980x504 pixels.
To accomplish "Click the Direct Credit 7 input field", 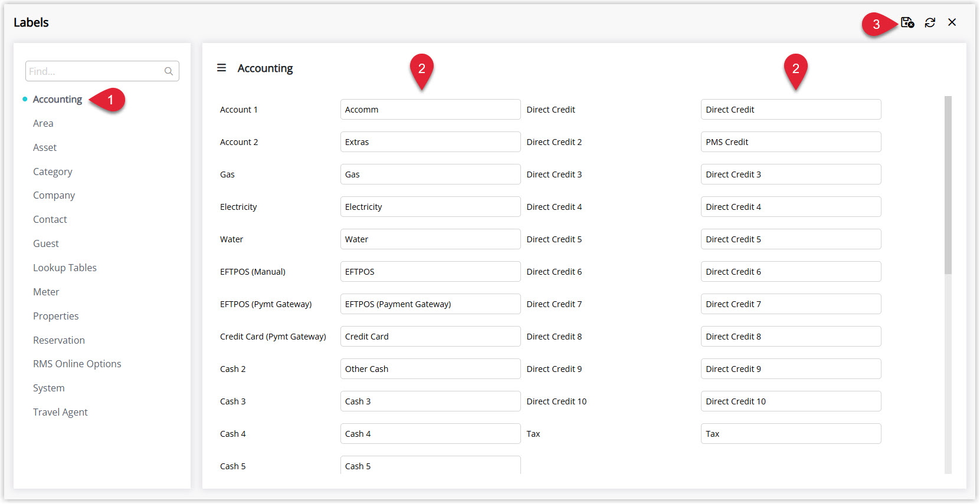I will 791,304.
